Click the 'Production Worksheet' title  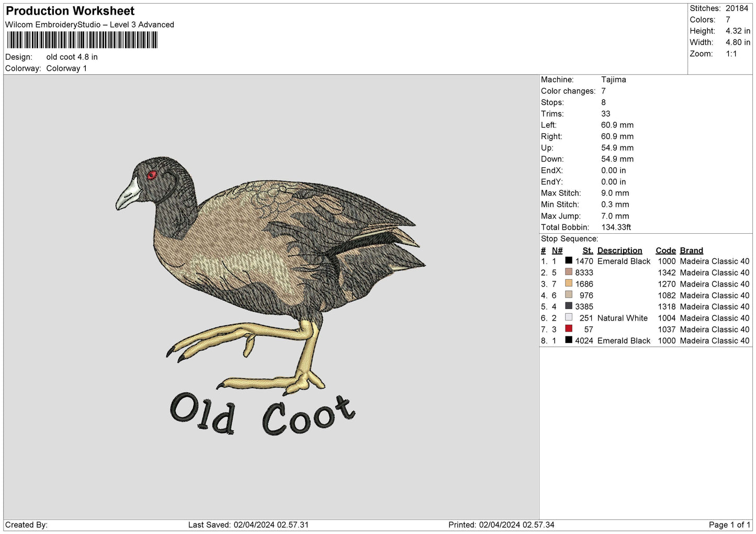[x=70, y=11]
